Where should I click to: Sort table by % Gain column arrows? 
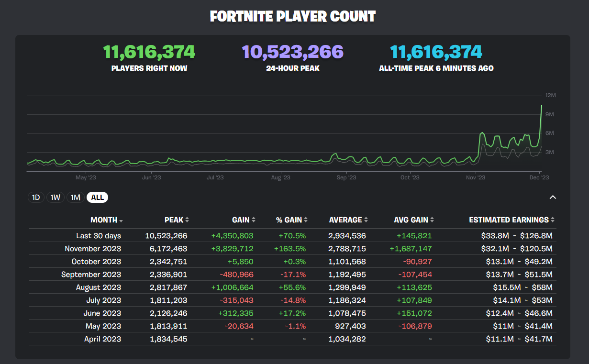[x=306, y=220]
